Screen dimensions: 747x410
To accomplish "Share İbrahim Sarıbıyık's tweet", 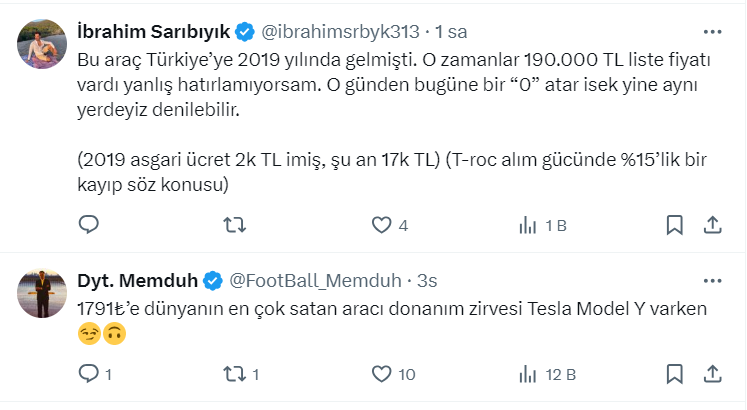I will pyautogui.click(x=712, y=226).
